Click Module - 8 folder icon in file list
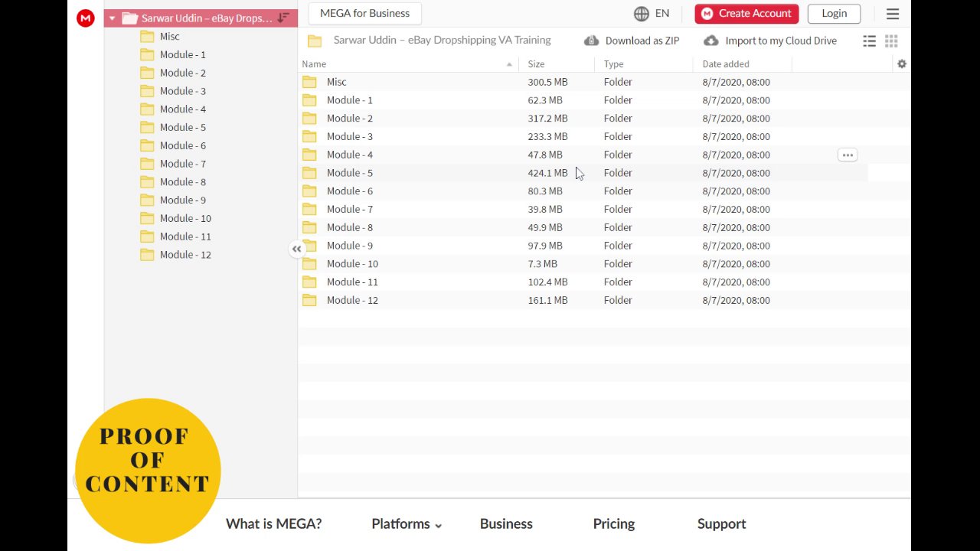The width and height of the screenshot is (980, 551). point(309,227)
